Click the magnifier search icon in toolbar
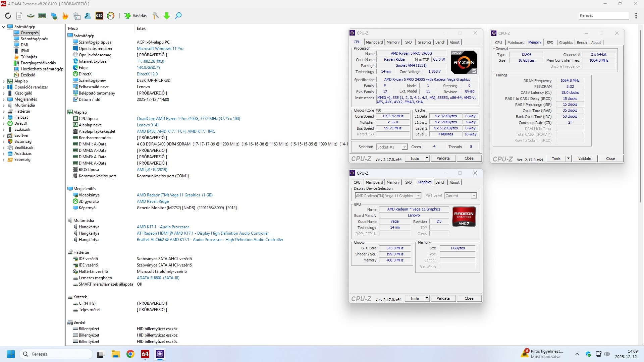This screenshot has height=362, width=644. click(178, 16)
